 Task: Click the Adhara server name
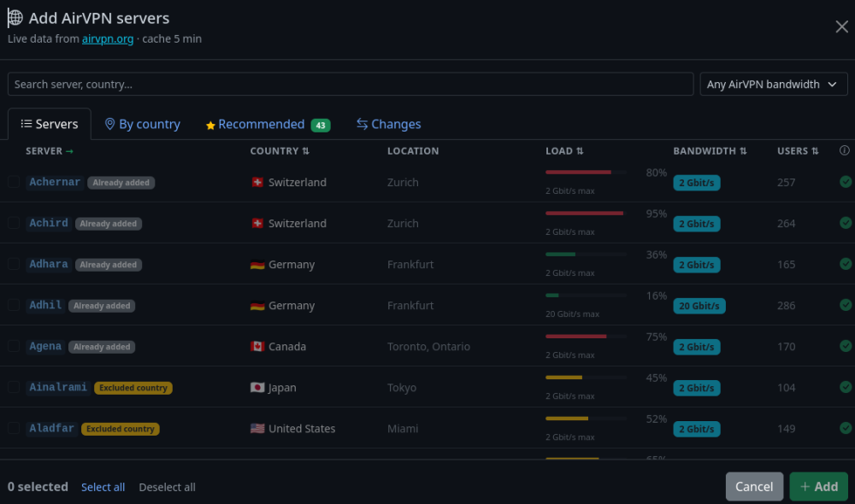click(49, 264)
